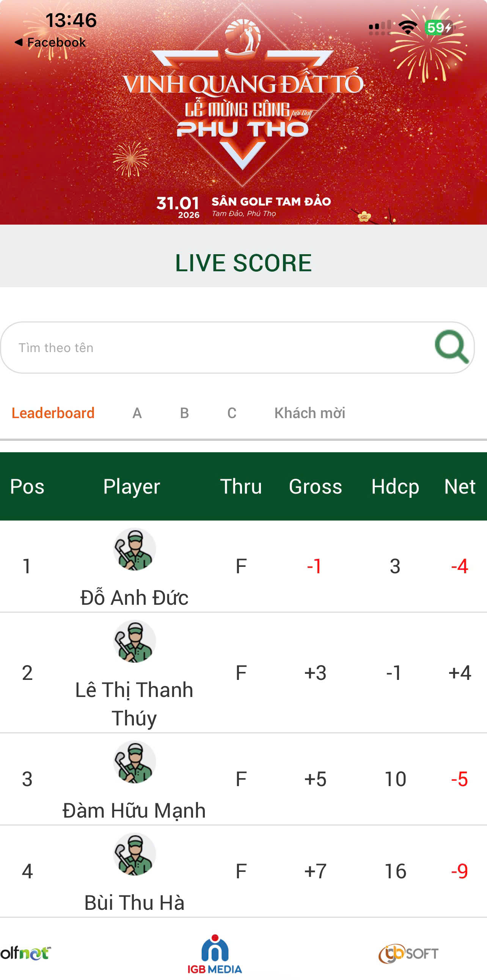
Task: Tap the Hdcp column header
Action: tap(395, 486)
